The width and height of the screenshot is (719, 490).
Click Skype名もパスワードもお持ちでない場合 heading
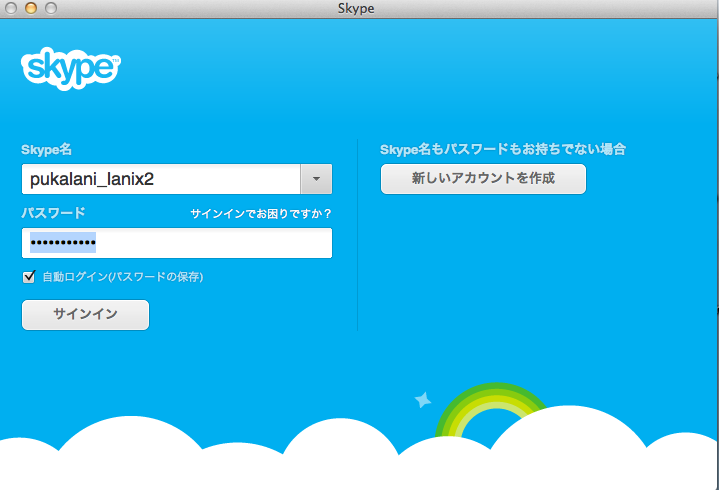[503, 149]
